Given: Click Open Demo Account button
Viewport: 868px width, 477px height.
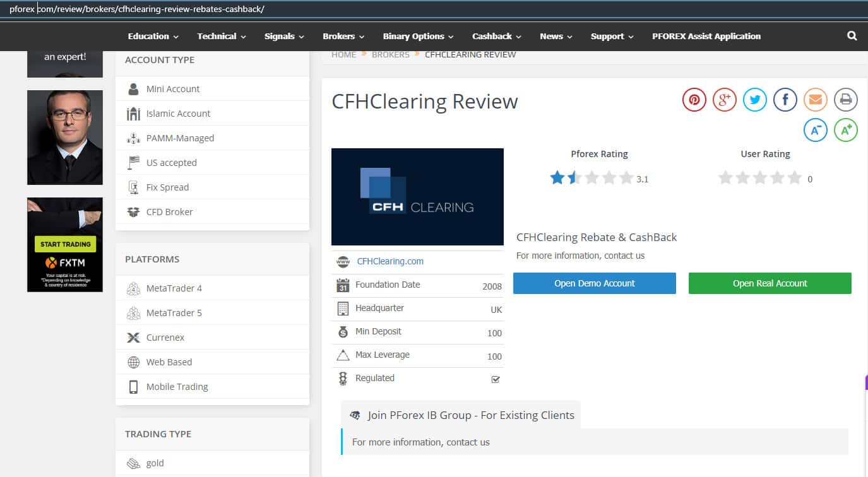Looking at the screenshot, I should [x=594, y=283].
